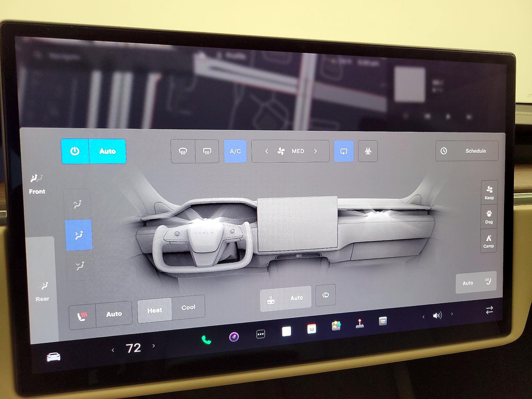Increase fan speed with right chevron

[x=316, y=151]
